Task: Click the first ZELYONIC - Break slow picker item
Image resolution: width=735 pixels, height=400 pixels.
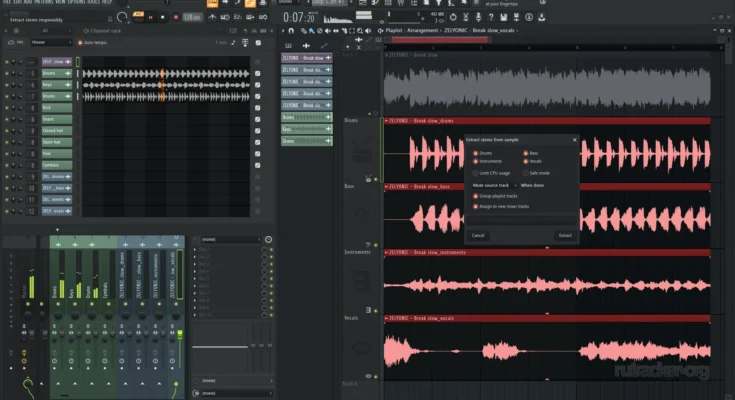Action: click(x=307, y=58)
